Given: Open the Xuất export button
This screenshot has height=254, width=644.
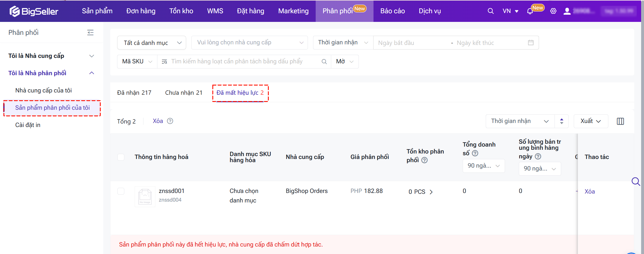Looking at the screenshot, I should pyautogui.click(x=590, y=121).
